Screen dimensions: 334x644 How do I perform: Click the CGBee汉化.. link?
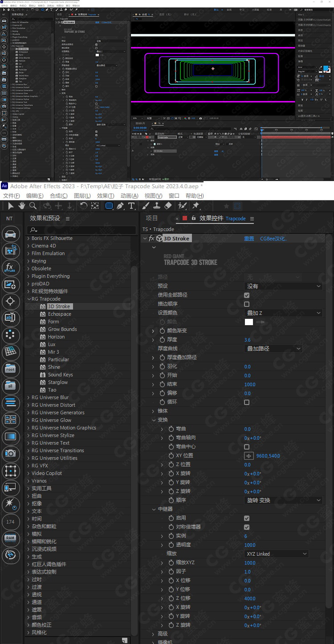[273, 239]
